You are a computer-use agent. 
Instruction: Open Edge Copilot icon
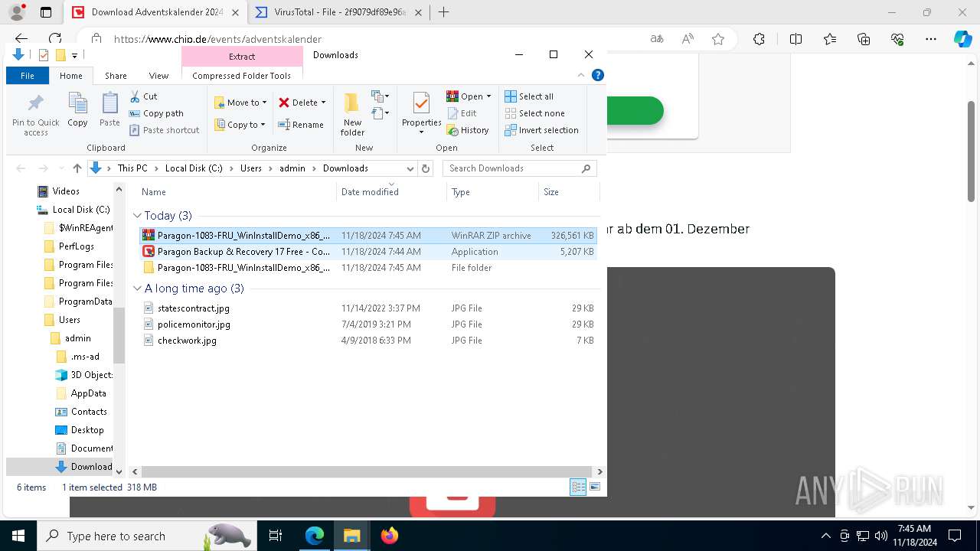click(962, 39)
